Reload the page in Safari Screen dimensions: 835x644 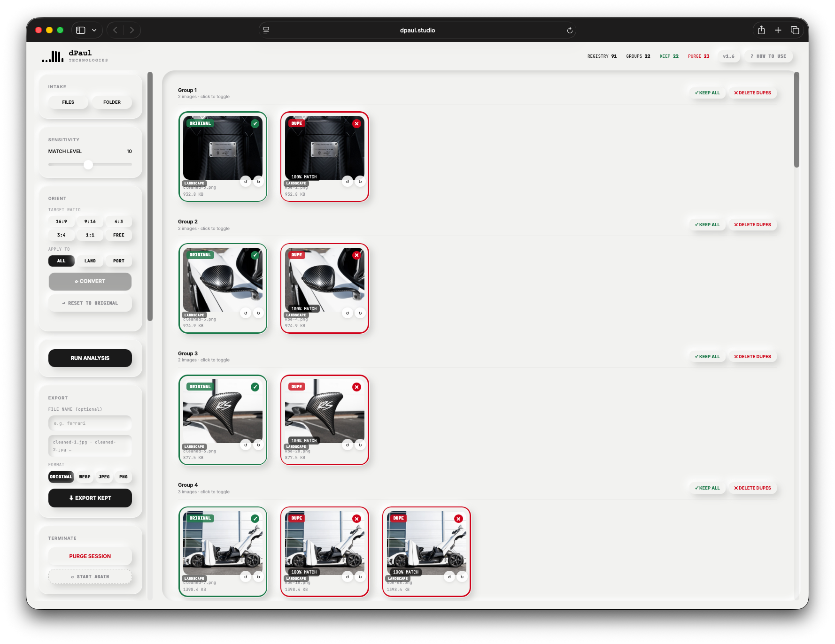click(x=570, y=31)
